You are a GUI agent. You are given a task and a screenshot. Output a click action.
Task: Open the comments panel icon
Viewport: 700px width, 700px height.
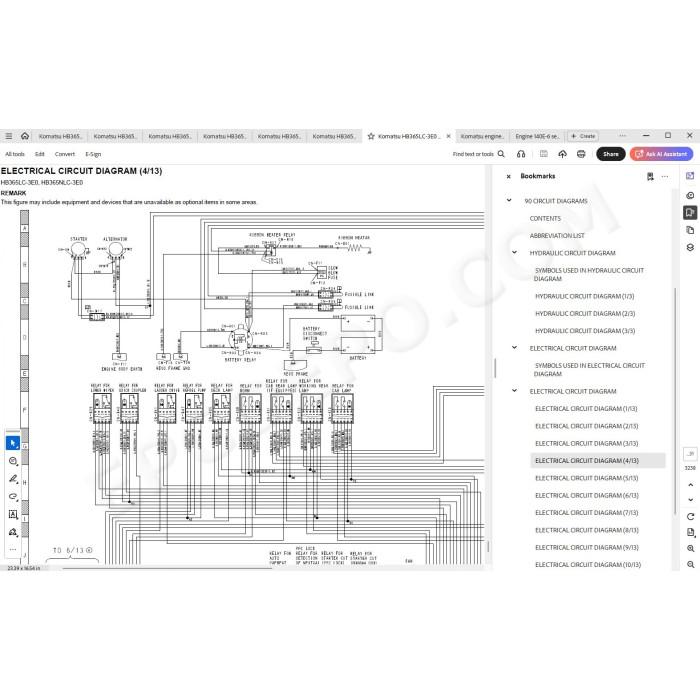coord(690,195)
